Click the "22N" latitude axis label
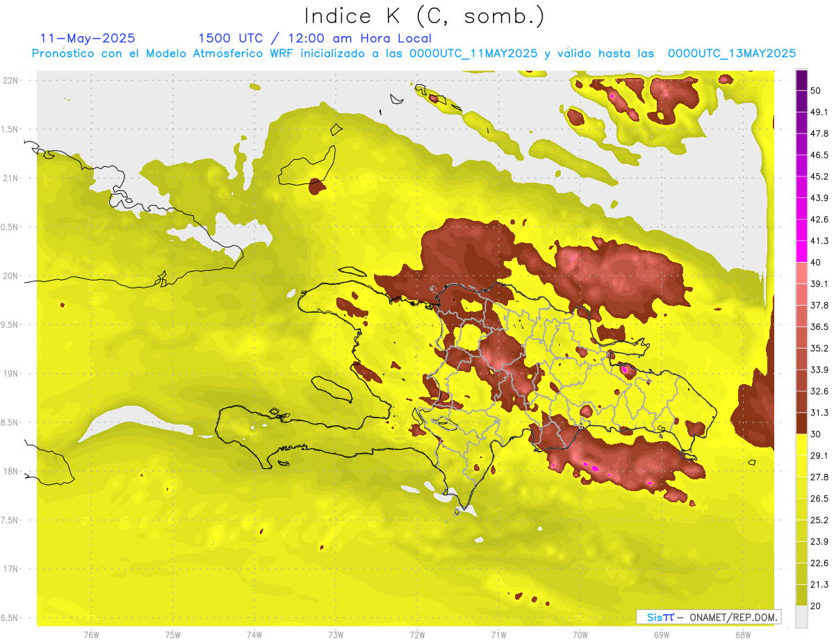This screenshot has height=644, width=834. (x=11, y=81)
